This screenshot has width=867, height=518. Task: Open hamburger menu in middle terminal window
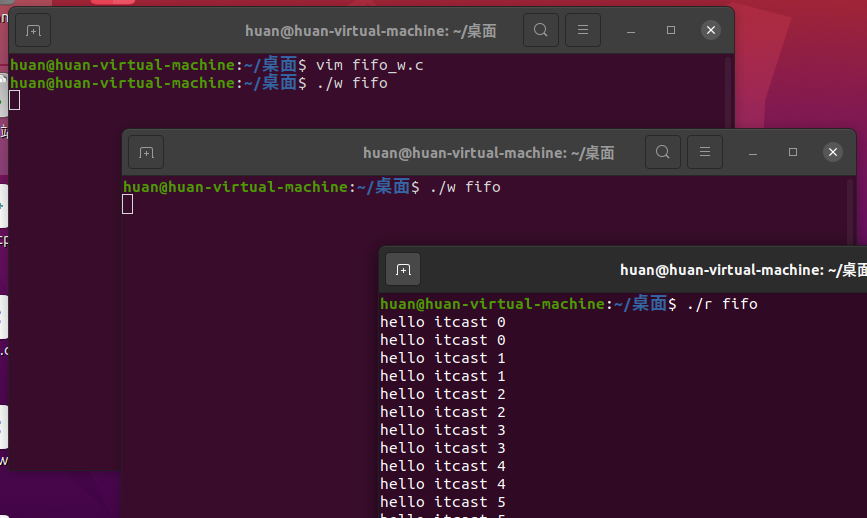point(705,152)
